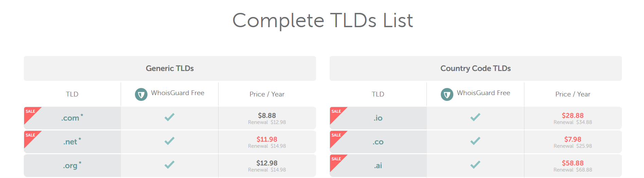
Task: Click the SALE badge on .com row
Action: point(31,112)
